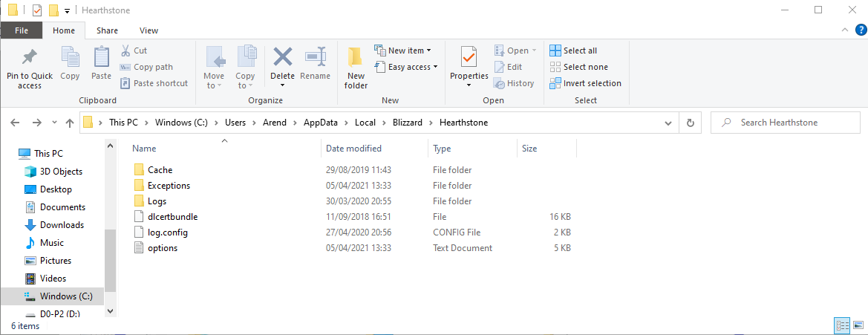Click Copy path in Clipboard group

pos(147,67)
